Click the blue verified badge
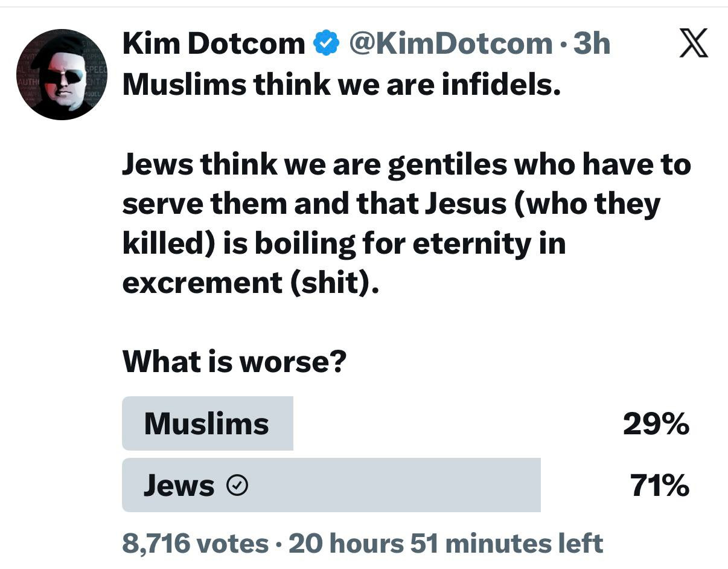Screen dimensions: 728x569 [x=327, y=44]
